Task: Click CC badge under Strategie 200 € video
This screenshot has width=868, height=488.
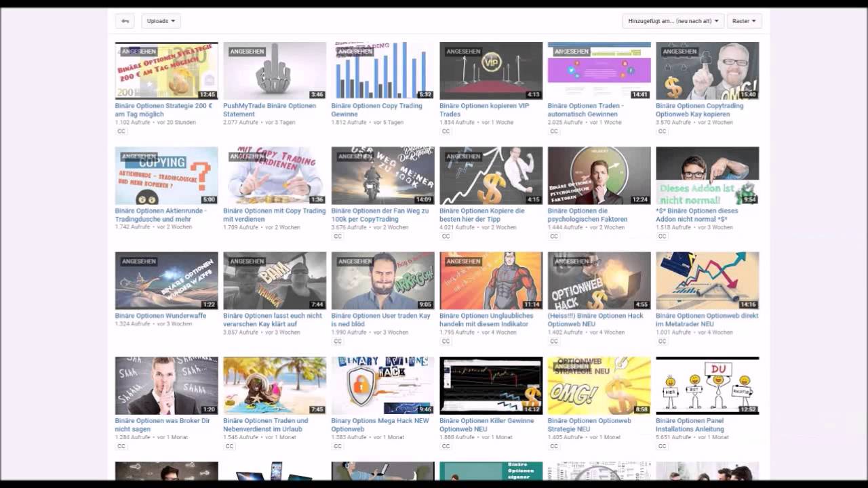Action: click(121, 131)
